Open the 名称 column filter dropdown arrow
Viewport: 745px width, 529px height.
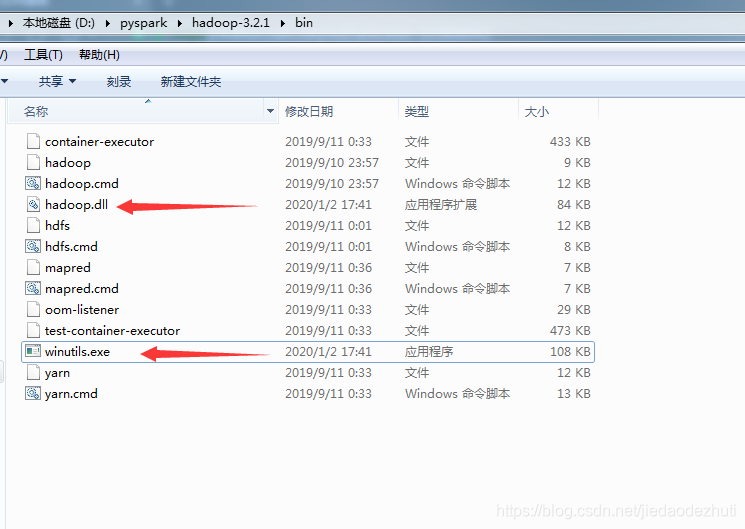tap(270, 111)
